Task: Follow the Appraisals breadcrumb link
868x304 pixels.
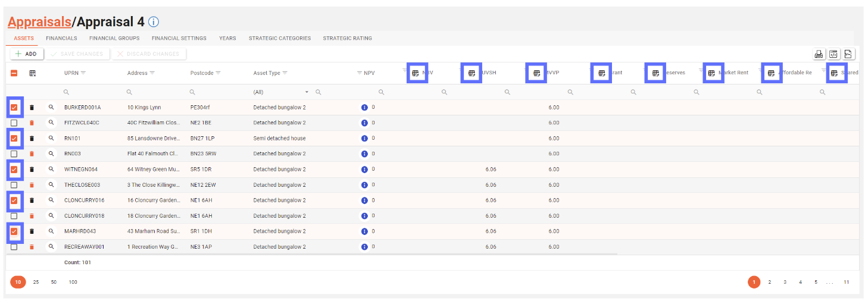Action: point(39,22)
